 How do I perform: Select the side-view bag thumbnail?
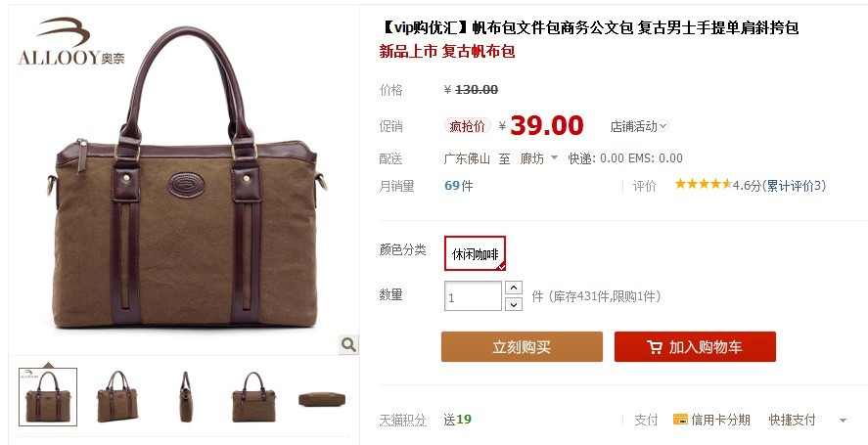[x=186, y=397]
